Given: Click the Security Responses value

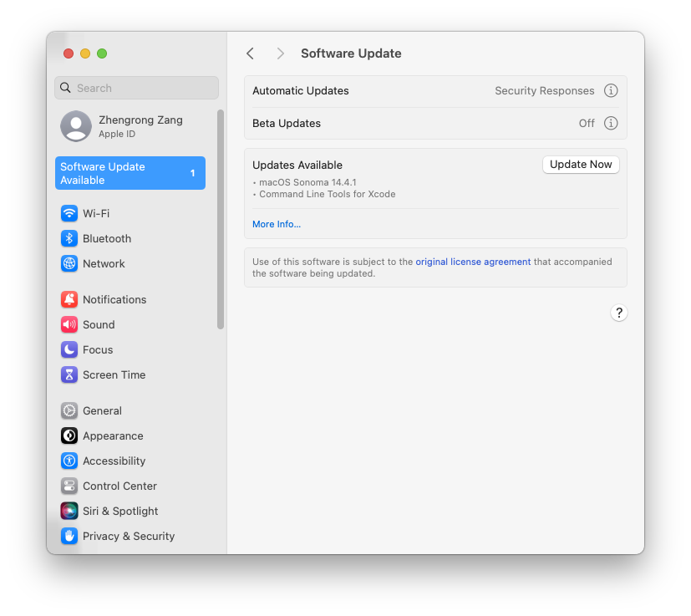Looking at the screenshot, I should point(544,91).
